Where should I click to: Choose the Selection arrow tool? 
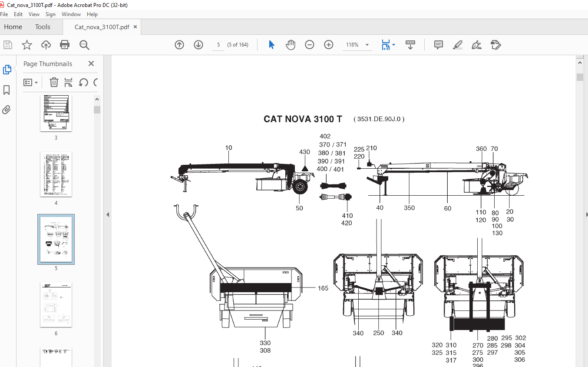click(x=272, y=45)
